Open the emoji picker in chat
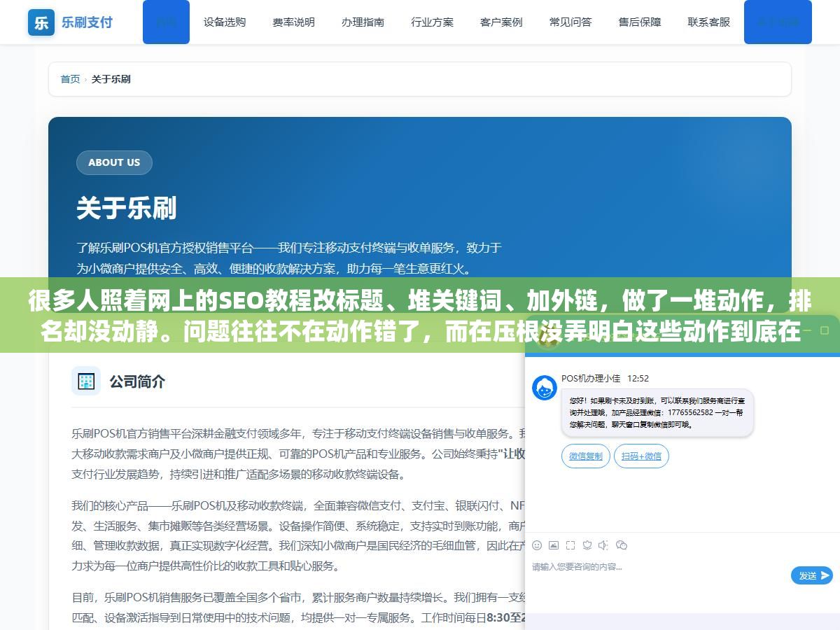 [x=537, y=545]
